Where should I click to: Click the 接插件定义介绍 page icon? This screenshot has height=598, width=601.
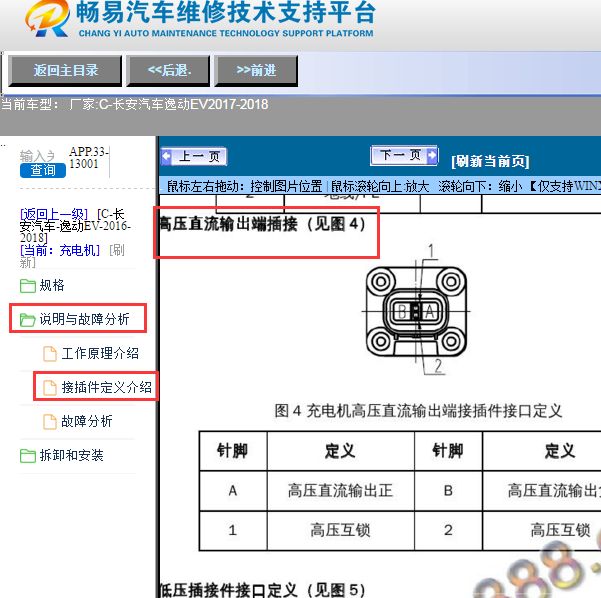coord(50,388)
